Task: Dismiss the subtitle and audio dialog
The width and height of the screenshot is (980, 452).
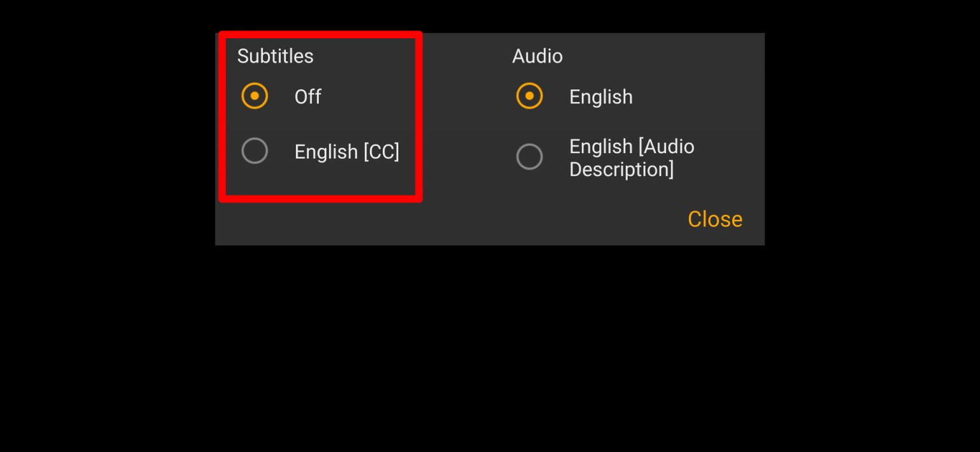Action: point(715,219)
